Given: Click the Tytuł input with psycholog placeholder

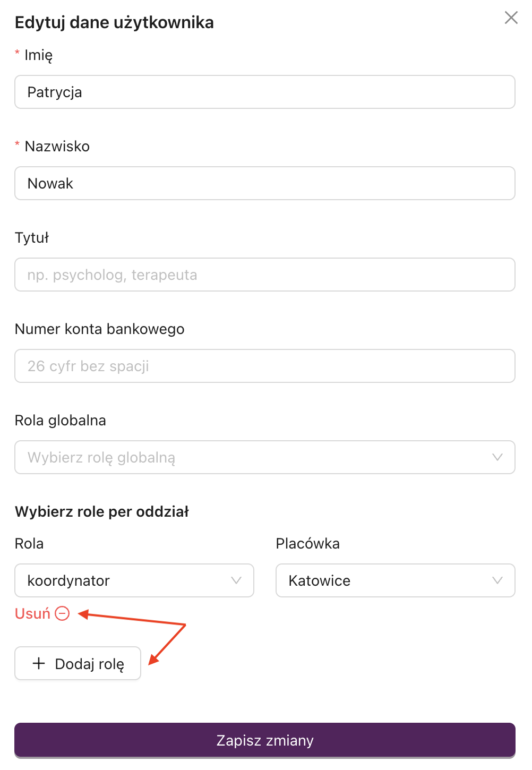Looking at the screenshot, I should coord(264,275).
